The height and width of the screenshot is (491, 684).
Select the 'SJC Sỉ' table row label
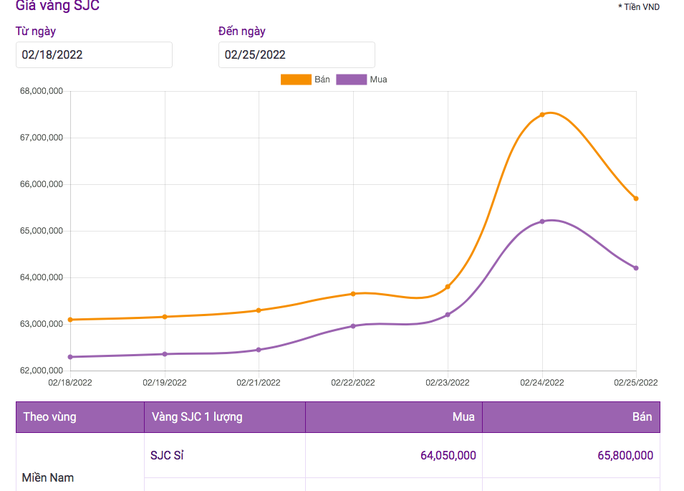coord(168,455)
